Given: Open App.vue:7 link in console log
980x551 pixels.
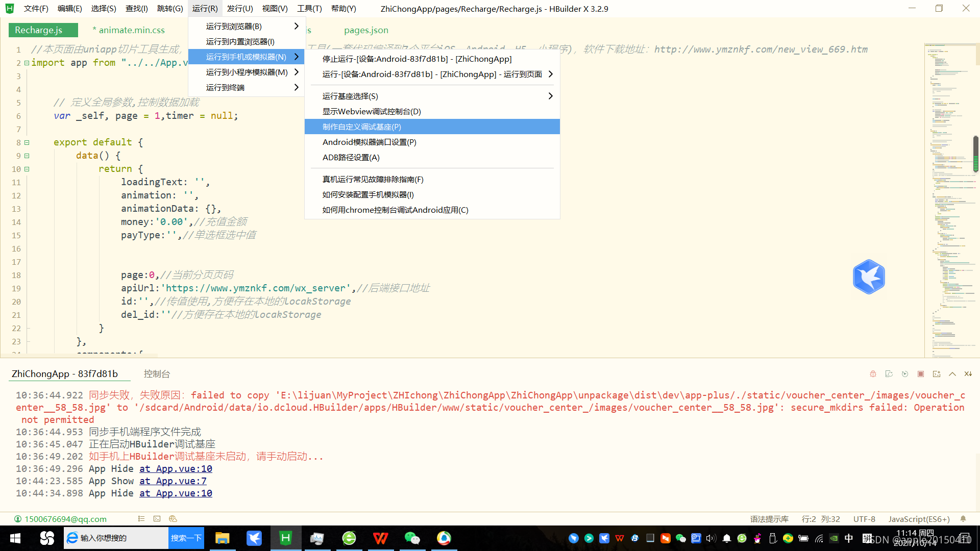Looking at the screenshot, I should pyautogui.click(x=173, y=481).
